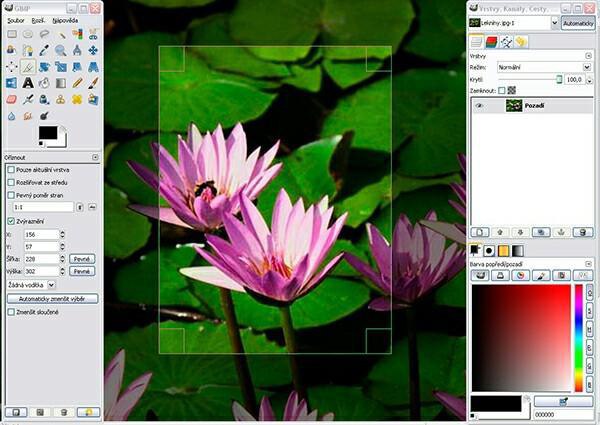Select the Move tool
The height and width of the screenshot is (425, 600).
point(93,50)
